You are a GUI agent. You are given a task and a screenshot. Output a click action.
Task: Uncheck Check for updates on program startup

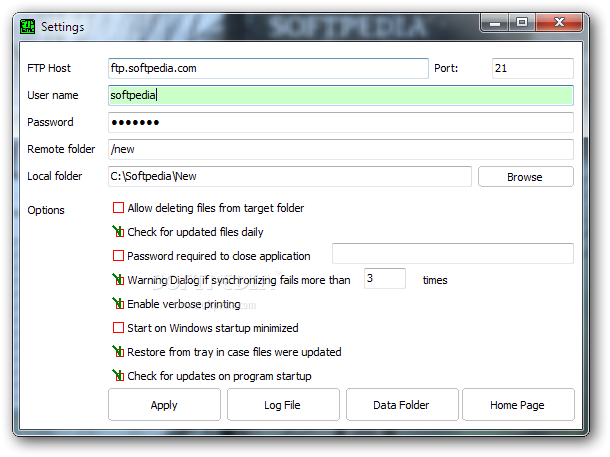click(x=118, y=375)
